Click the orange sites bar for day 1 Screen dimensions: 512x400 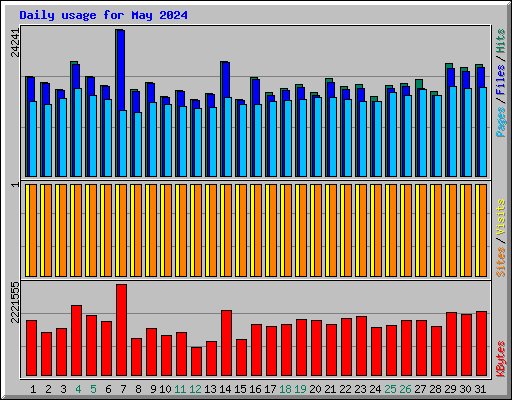pyautogui.click(x=33, y=230)
